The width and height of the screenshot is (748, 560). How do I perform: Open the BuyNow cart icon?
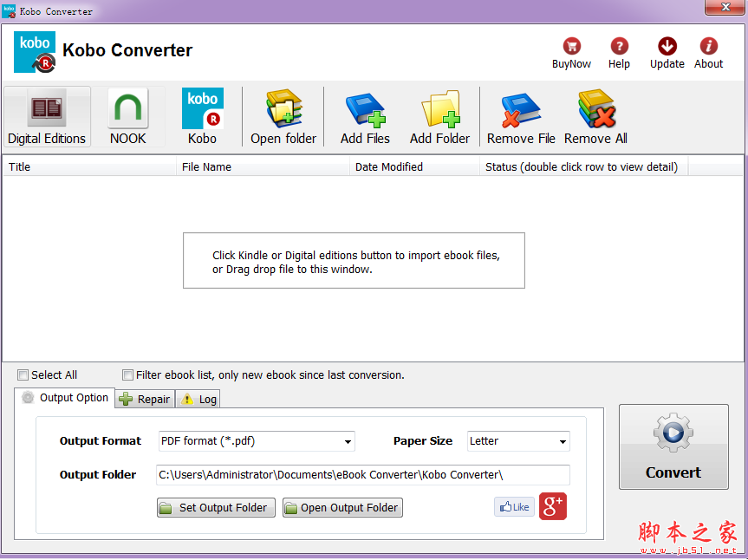coord(571,53)
